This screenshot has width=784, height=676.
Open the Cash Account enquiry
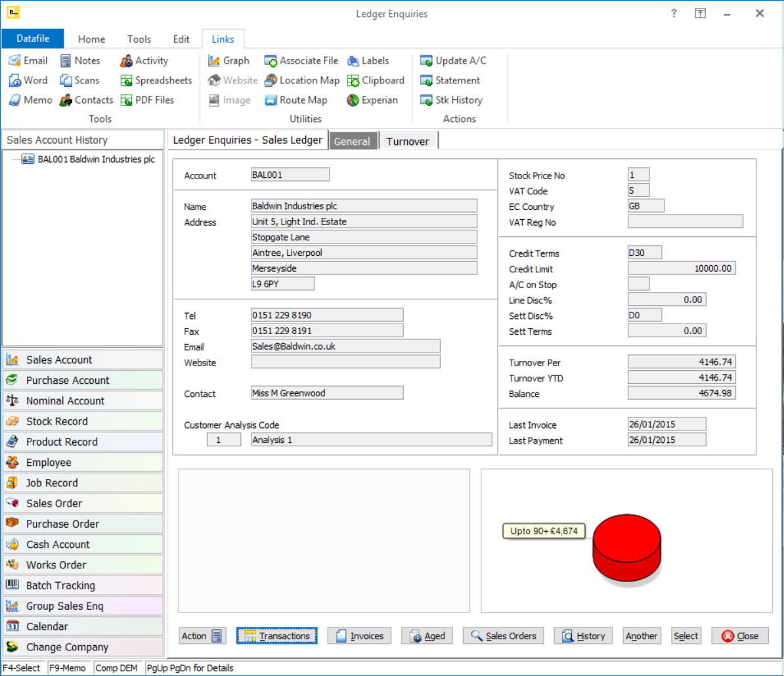(83, 544)
